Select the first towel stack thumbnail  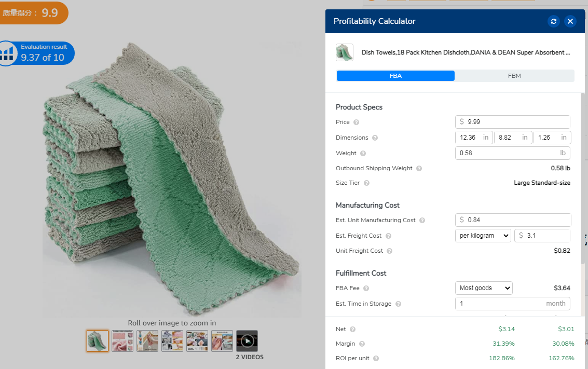98,341
